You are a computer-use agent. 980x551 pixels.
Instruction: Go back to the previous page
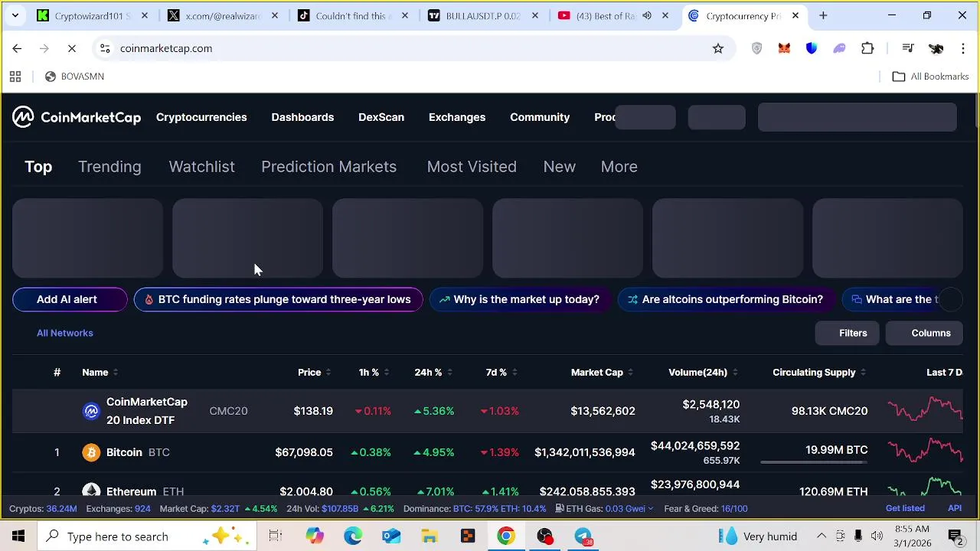tap(17, 48)
